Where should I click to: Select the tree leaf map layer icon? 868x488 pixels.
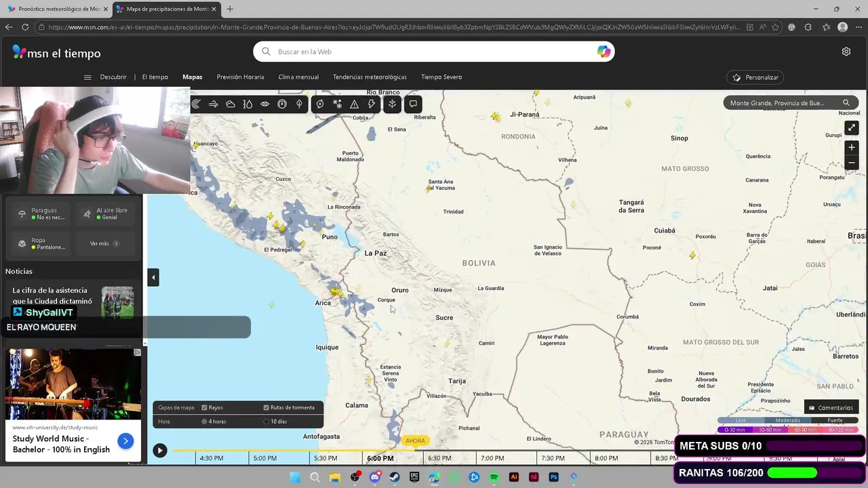click(299, 104)
